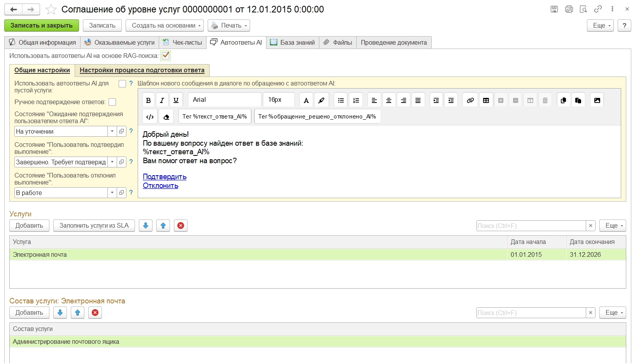The image size is (634, 364).
Task: Clear formatting with the eraser icon
Action: (x=166, y=117)
